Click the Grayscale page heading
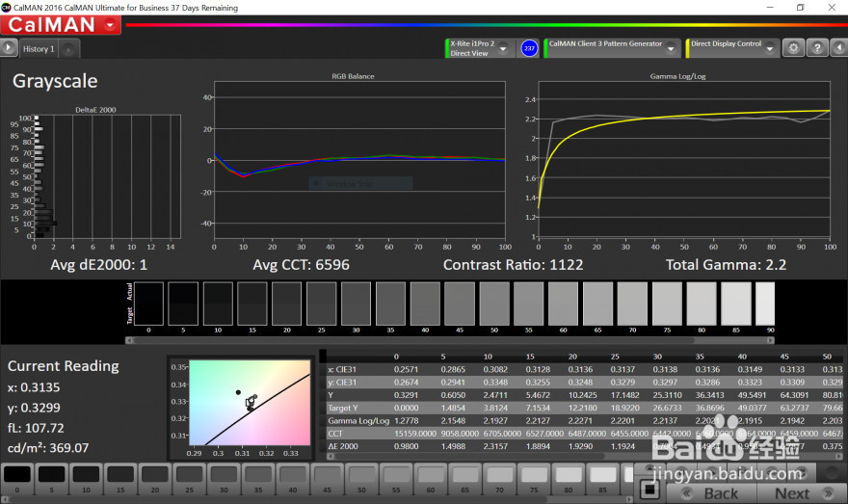The width and height of the screenshot is (848, 504). pyautogui.click(x=55, y=81)
